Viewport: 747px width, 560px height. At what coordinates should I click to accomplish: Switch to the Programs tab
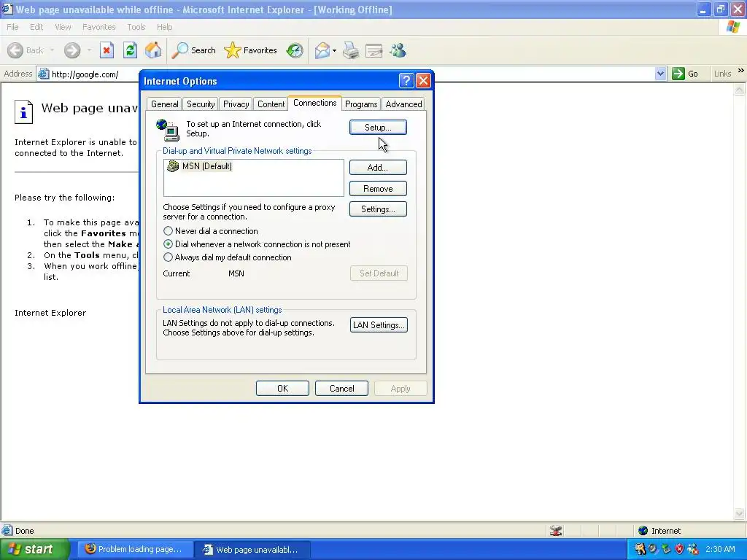pyautogui.click(x=361, y=104)
